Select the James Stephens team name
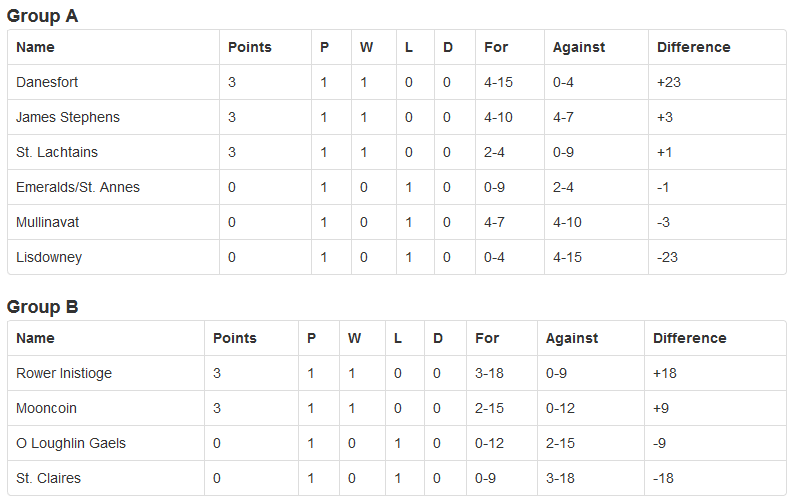Screen dimensions: 796x503 tap(68, 117)
